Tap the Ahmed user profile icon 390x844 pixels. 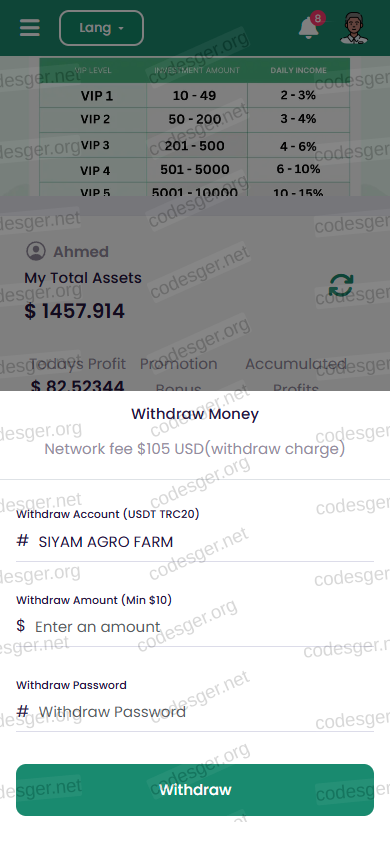click(x=36, y=251)
